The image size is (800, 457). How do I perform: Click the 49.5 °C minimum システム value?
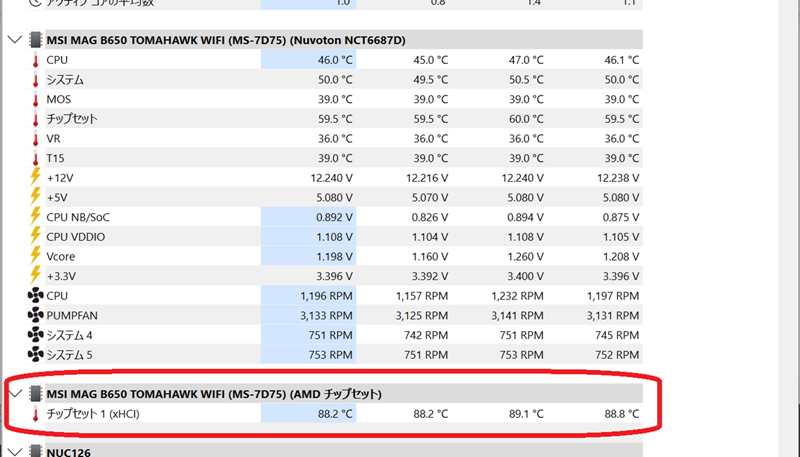coord(431,80)
